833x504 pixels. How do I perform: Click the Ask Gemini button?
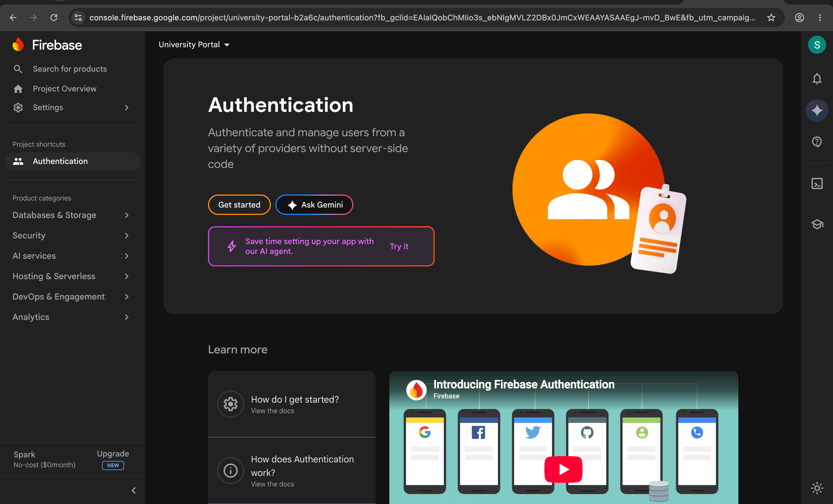tap(314, 205)
